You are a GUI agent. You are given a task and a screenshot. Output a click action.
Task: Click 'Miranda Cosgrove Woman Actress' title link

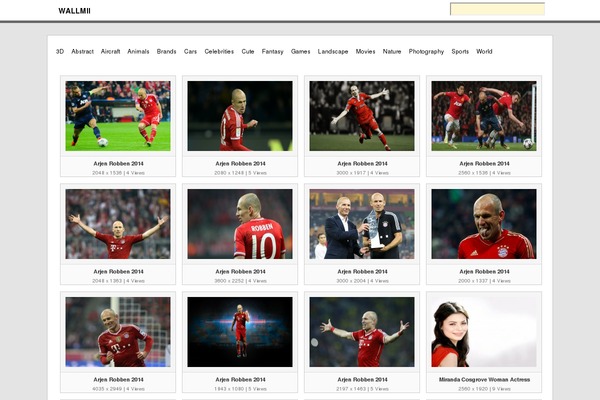point(484,379)
